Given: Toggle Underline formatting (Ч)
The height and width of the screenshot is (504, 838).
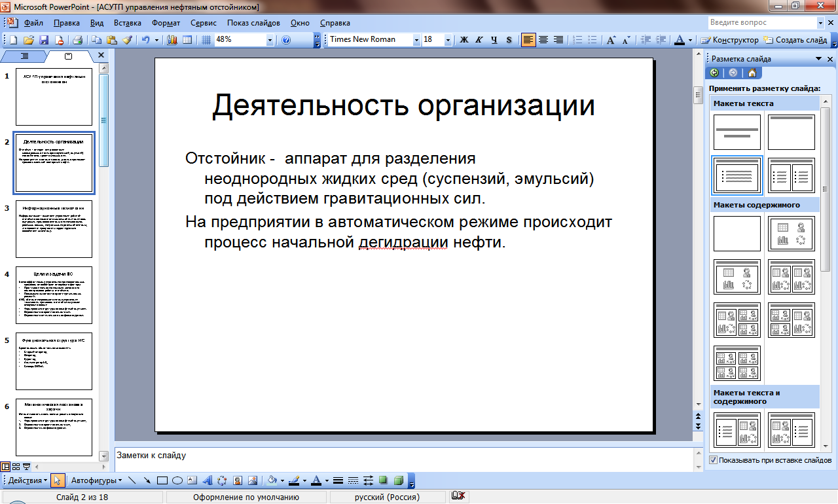Looking at the screenshot, I should [494, 40].
